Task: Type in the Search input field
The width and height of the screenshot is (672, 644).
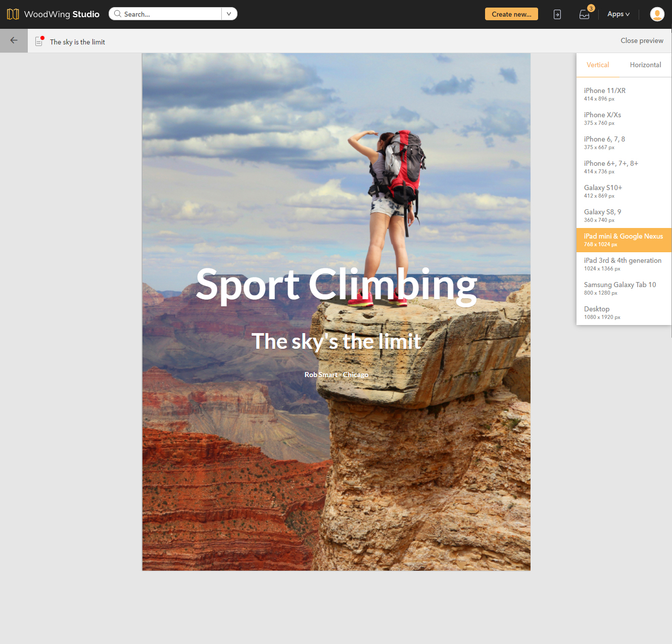Action: point(169,14)
